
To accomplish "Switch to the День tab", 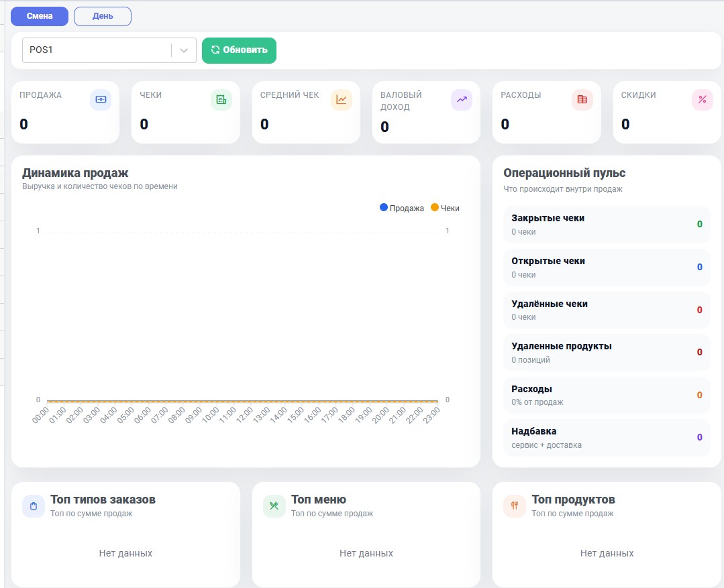I will 103,16.
